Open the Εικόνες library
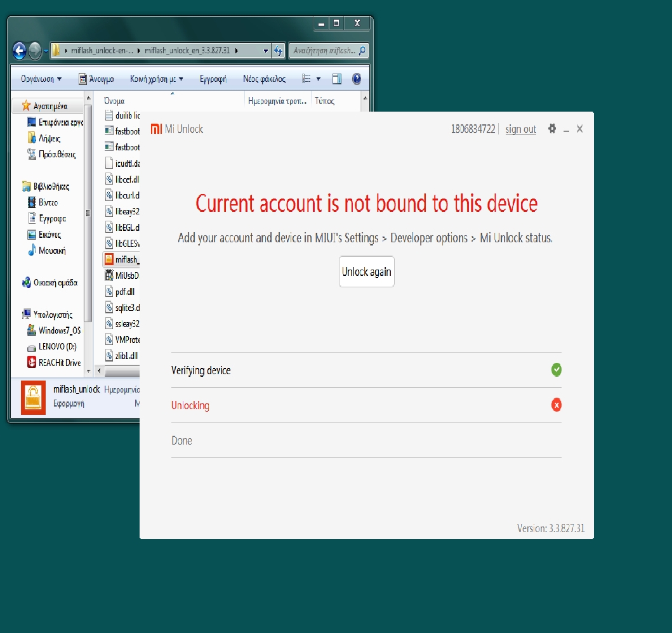The image size is (672, 633). pos(44,234)
